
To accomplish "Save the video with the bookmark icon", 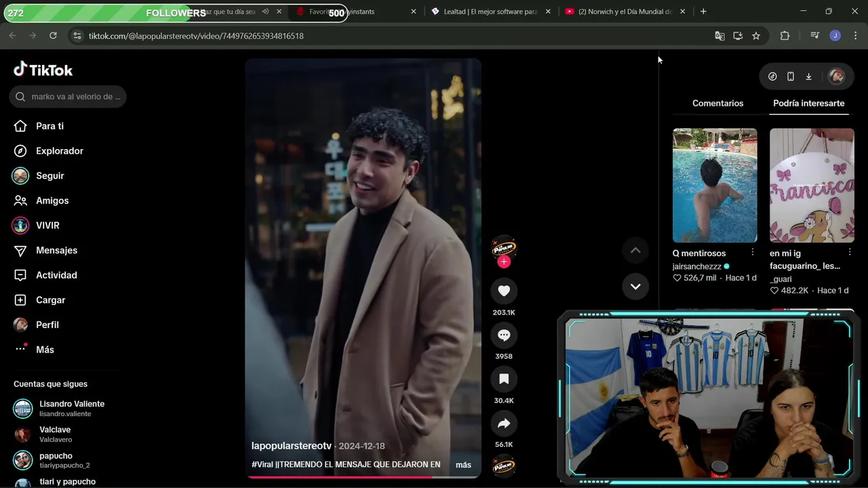I will (x=504, y=379).
